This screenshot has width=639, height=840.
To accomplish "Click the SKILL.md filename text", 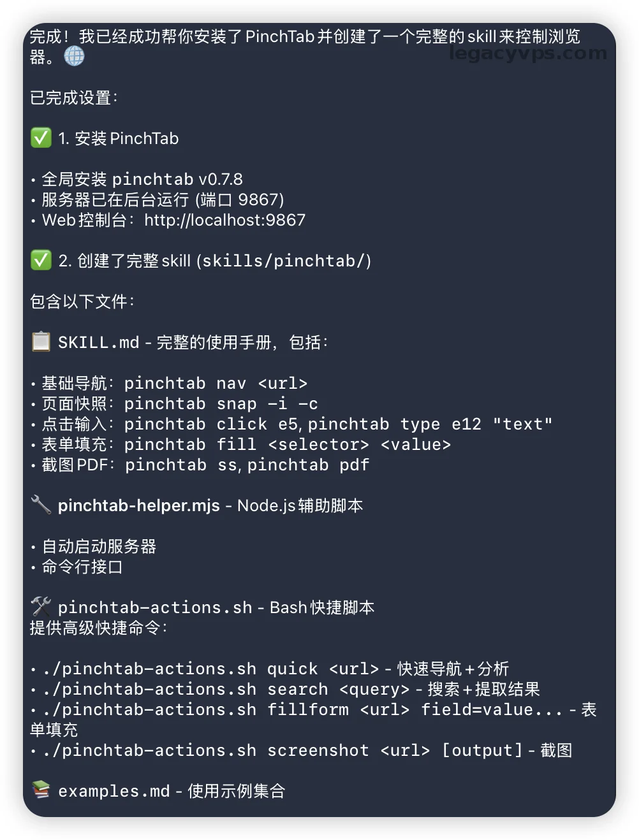I will click(98, 342).
